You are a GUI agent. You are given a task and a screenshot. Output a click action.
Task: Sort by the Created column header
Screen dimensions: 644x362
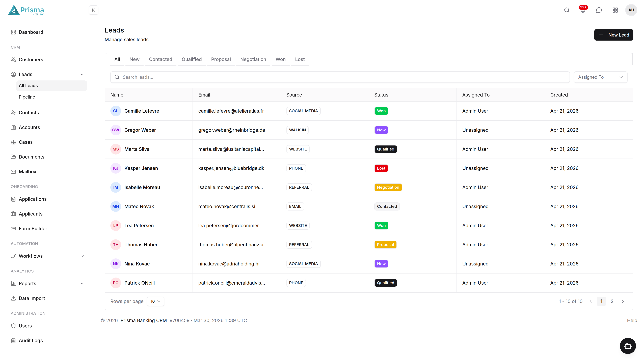(x=559, y=95)
